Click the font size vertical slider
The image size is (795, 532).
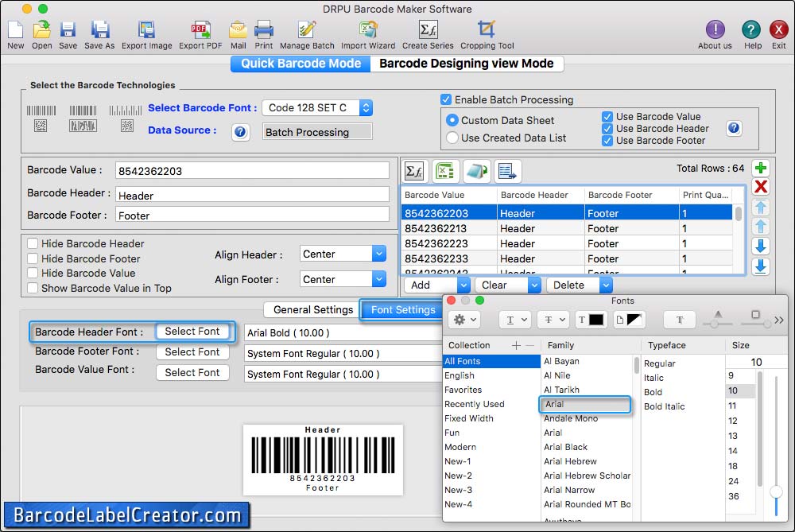(776, 446)
